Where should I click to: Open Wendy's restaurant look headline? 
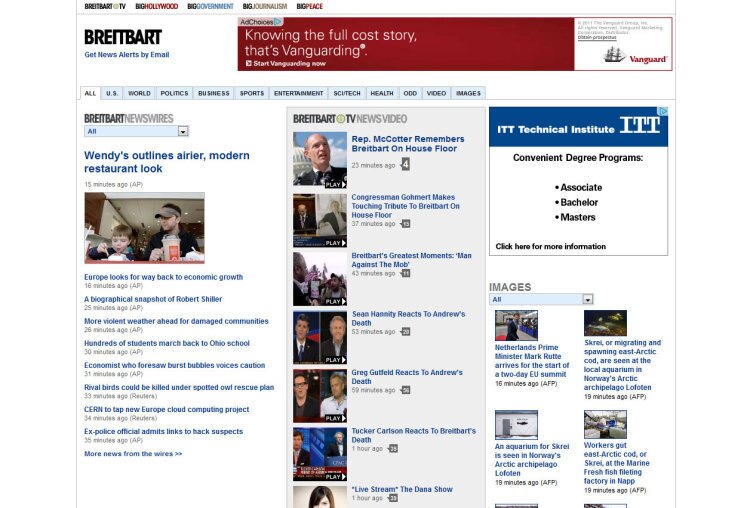[x=166, y=162]
